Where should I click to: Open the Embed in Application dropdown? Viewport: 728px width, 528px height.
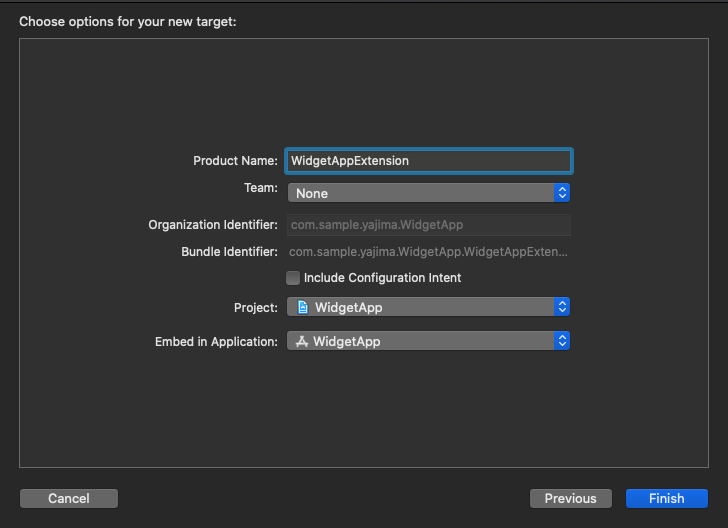[x=429, y=341]
